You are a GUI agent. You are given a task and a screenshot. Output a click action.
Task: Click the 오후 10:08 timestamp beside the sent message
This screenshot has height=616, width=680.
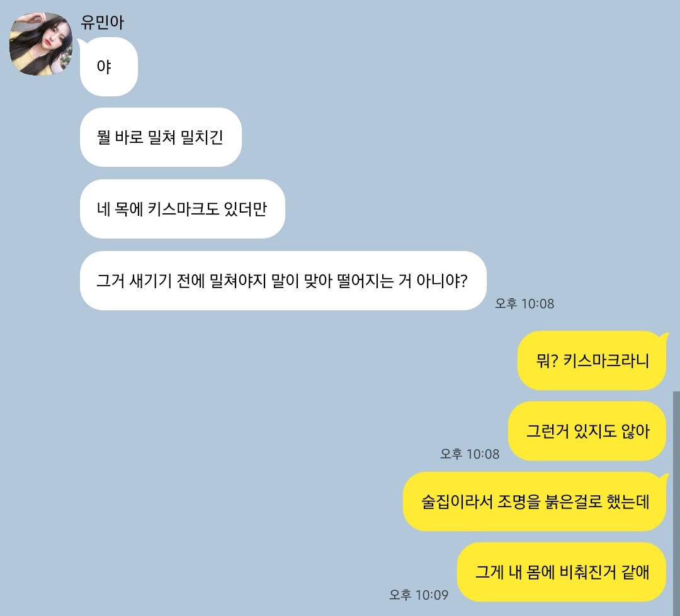(x=470, y=454)
